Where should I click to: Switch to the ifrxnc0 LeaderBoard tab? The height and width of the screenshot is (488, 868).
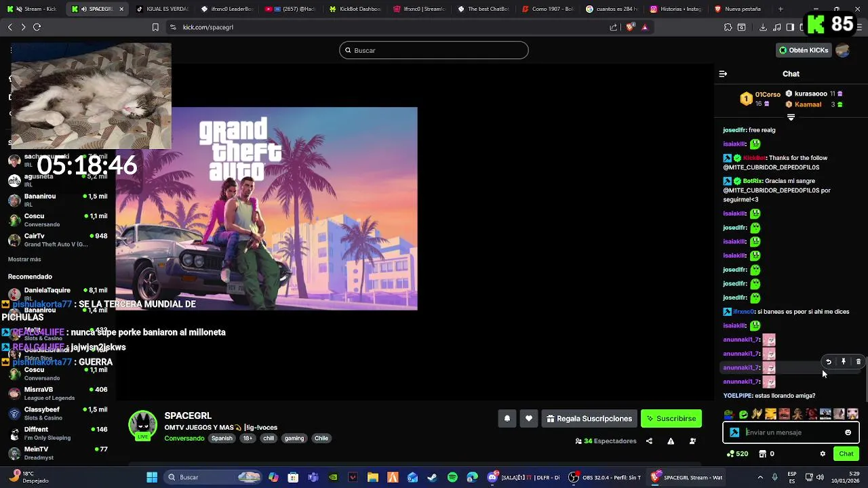point(226,9)
